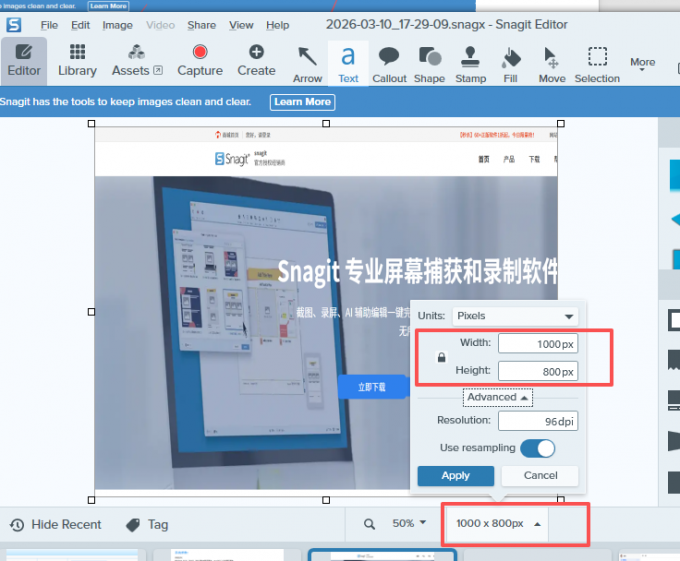Activate the Fill tool
The height and width of the screenshot is (561, 680).
pyautogui.click(x=511, y=61)
